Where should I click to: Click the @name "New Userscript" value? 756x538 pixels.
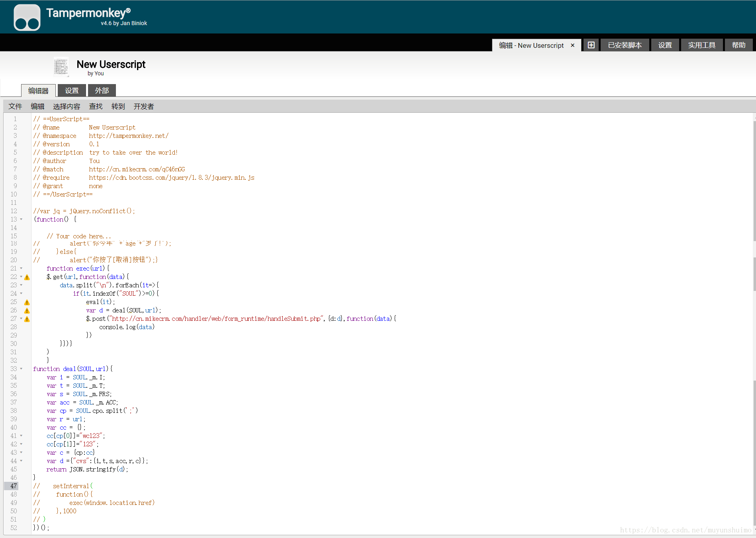(112, 127)
